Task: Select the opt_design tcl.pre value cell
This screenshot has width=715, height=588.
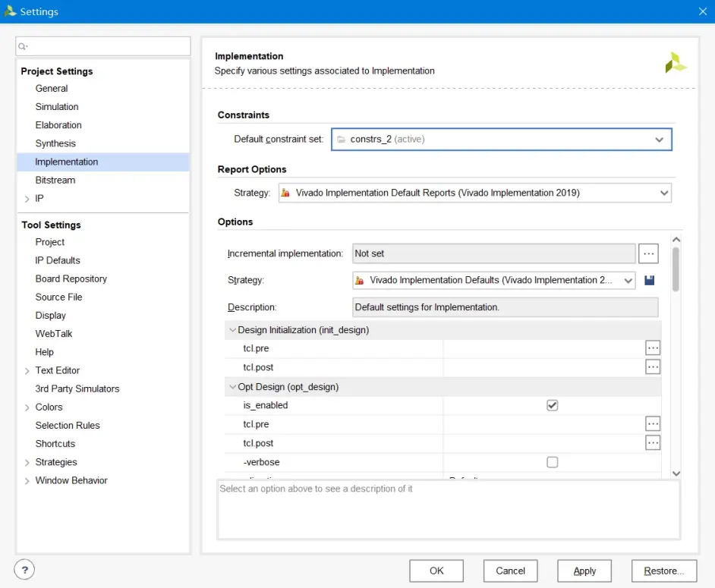Action: pyautogui.click(x=543, y=424)
